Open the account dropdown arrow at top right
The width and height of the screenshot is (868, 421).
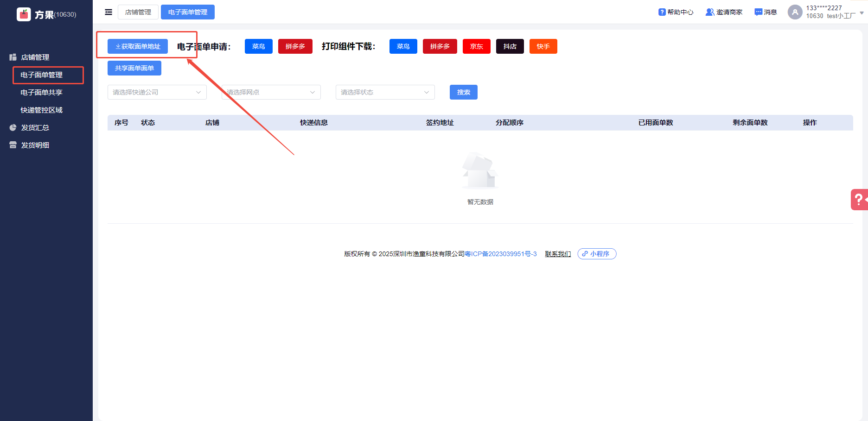point(862,13)
